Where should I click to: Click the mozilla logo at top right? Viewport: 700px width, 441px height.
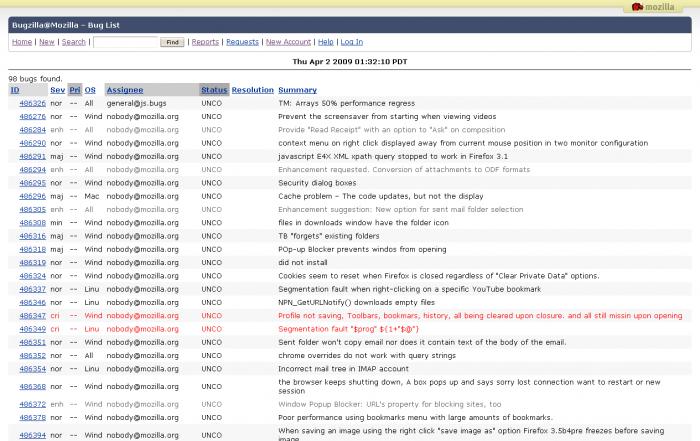pos(653,7)
